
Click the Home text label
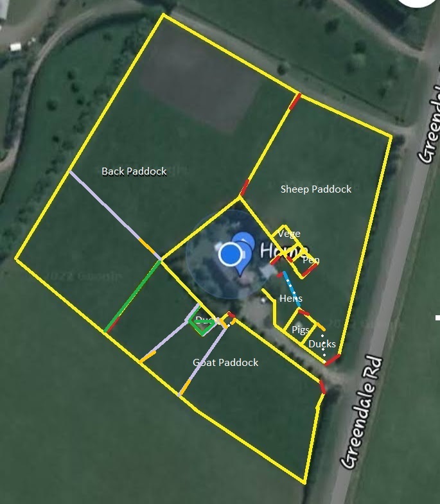click(284, 250)
